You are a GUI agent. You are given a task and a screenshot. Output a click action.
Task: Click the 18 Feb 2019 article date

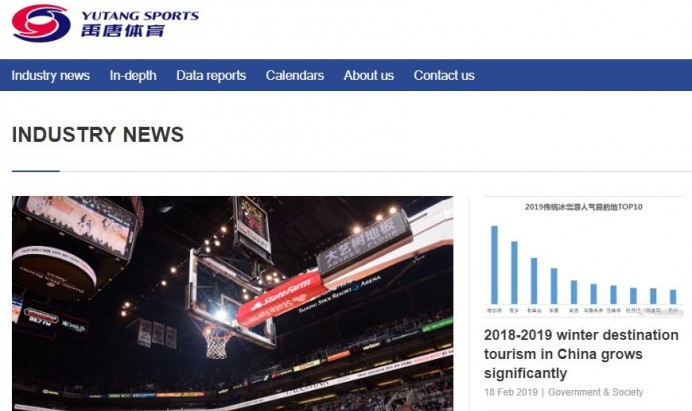[512, 392]
